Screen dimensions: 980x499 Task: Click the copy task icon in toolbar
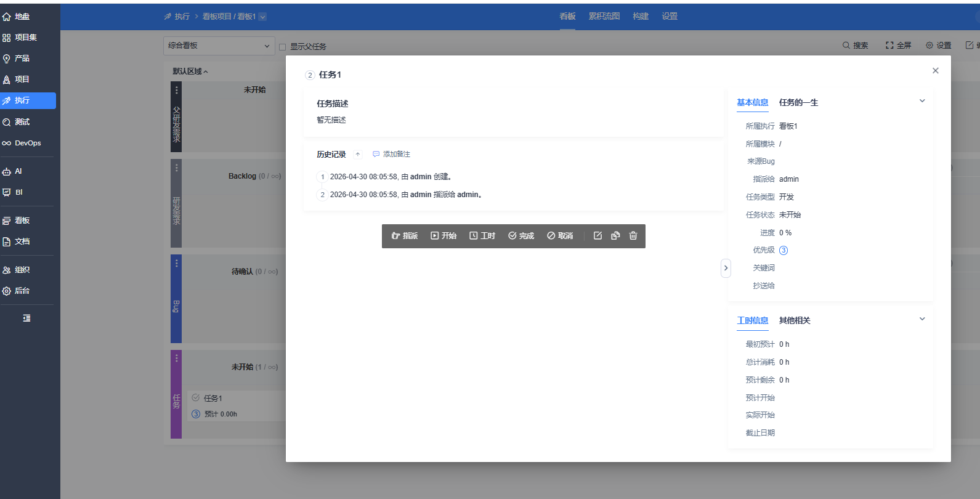point(615,236)
